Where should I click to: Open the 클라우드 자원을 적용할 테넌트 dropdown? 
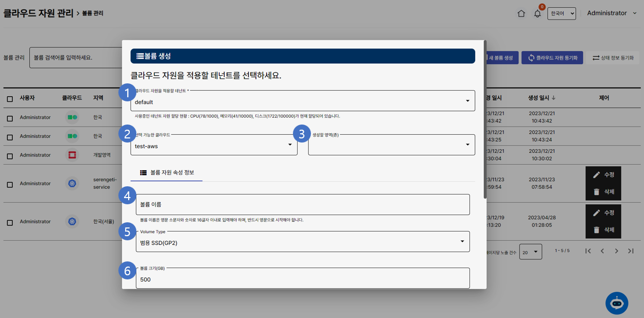302,101
